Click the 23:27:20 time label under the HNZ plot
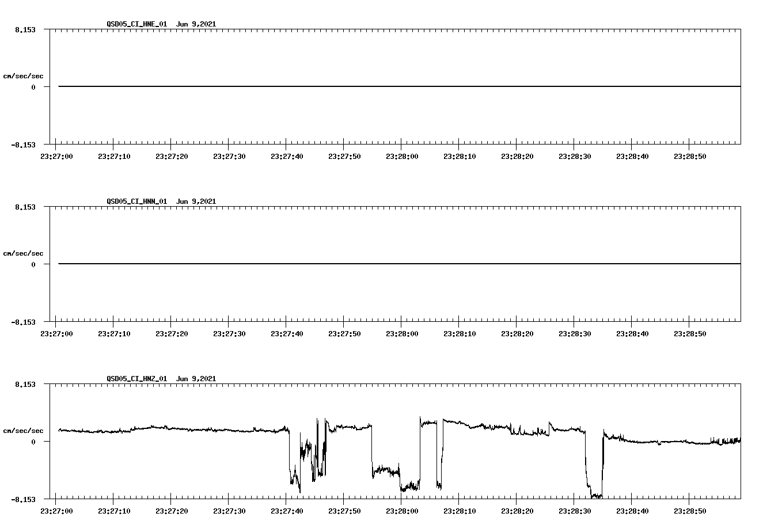Viewport: 782px width, 532px height. (x=172, y=511)
